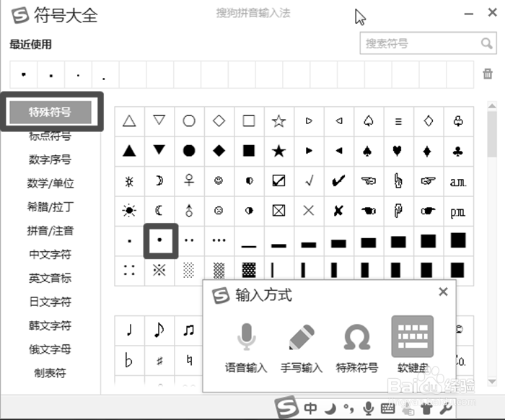The height and width of the screenshot is (420, 505).
Task: Click microphone icon on Sogou toolbar
Action: coord(368,408)
